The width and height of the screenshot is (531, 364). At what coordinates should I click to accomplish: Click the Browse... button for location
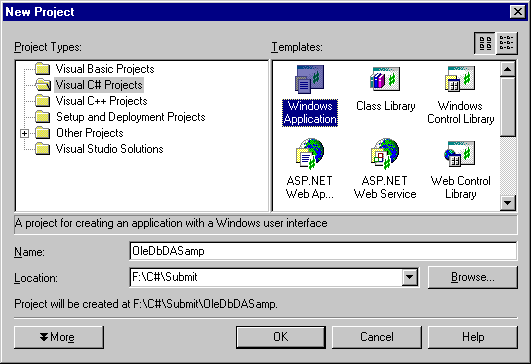pyautogui.click(x=473, y=277)
